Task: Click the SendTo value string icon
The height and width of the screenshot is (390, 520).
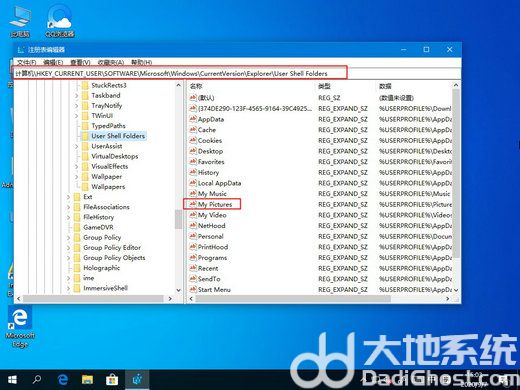Action: click(193, 279)
